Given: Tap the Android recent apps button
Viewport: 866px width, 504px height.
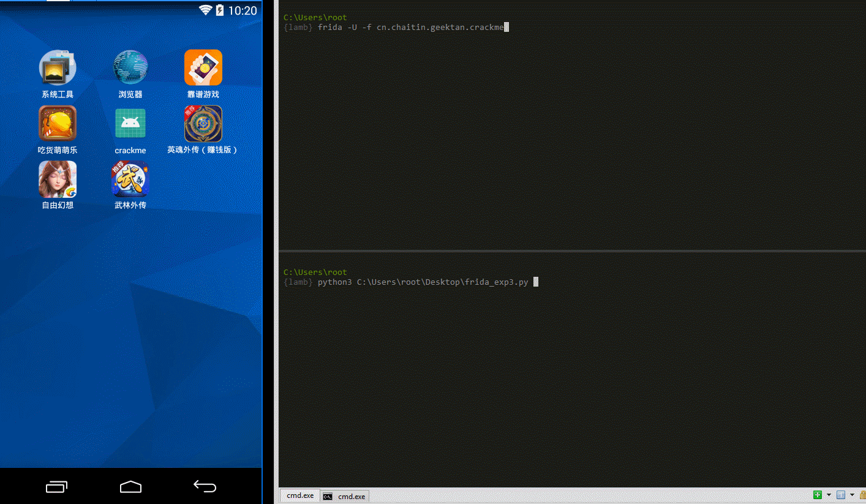Looking at the screenshot, I should coord(57,487).
